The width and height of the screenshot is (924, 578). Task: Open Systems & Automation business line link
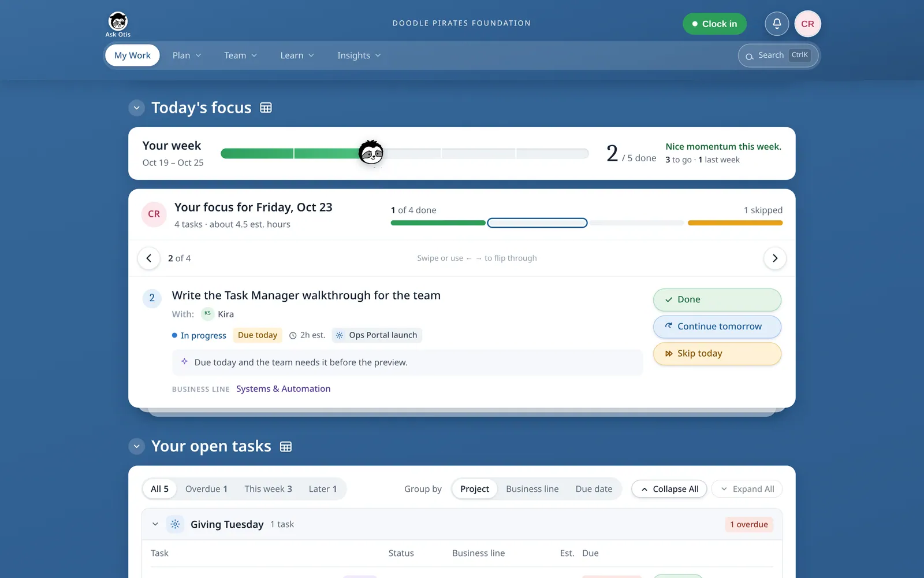coord(283,389)
